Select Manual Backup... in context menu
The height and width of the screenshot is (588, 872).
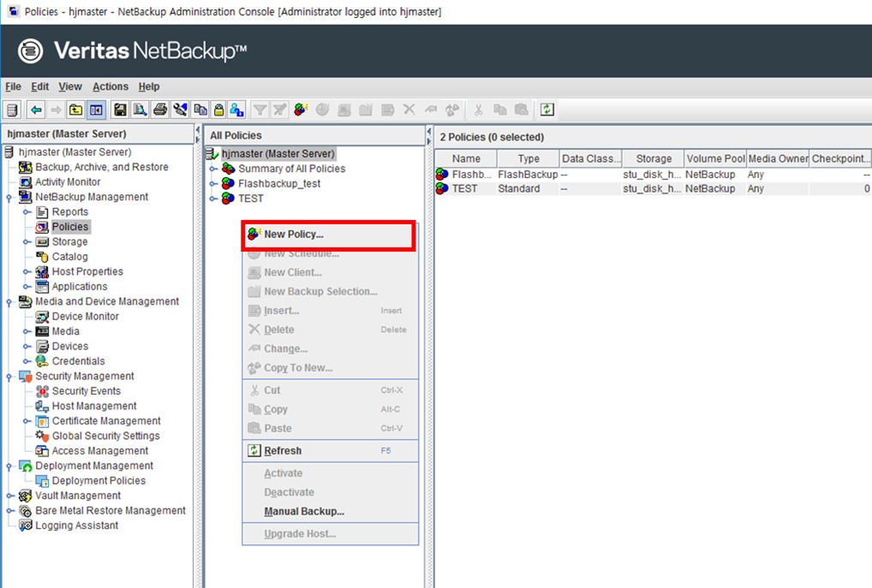pyautogui.click(x=330, y=511)
